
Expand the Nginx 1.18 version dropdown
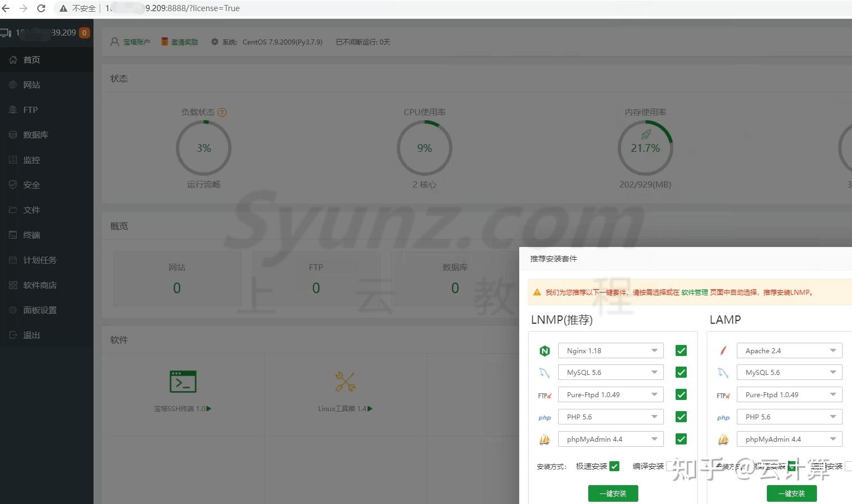point(611,350)
